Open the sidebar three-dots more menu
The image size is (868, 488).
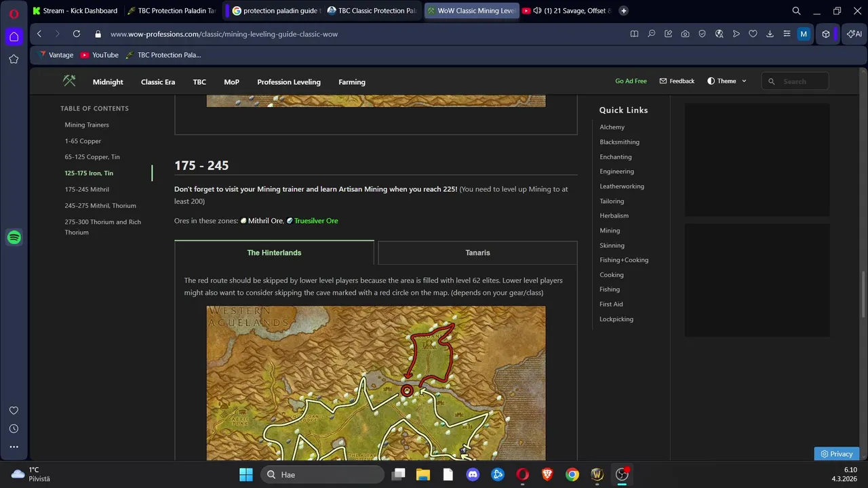point(14,447)
